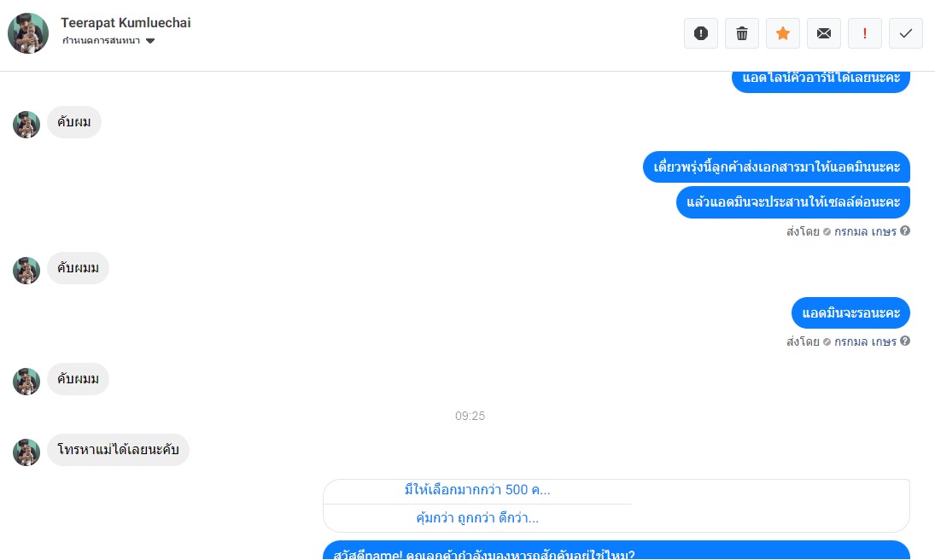Open Teerapat Kumluechai profile name
Screen dimensions: 935x560
[x=126, y=23]
